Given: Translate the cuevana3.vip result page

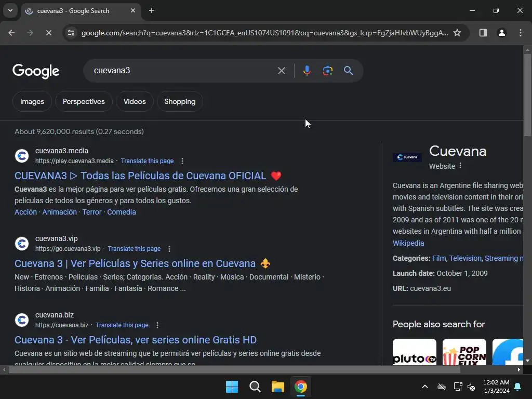Looking at the screenshot, I should pyautogui.click(x=134, y=249).
